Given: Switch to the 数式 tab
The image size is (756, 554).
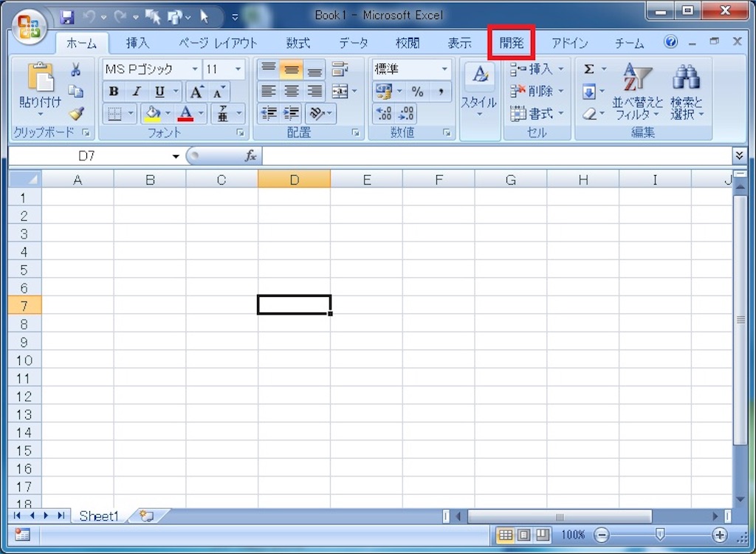Looking at the screenshot, I should [x=298, y=44].
